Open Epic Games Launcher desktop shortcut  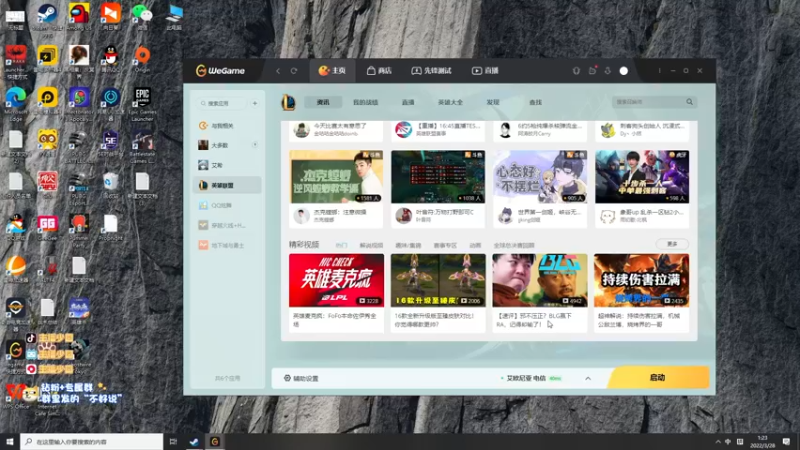point(142,104)
